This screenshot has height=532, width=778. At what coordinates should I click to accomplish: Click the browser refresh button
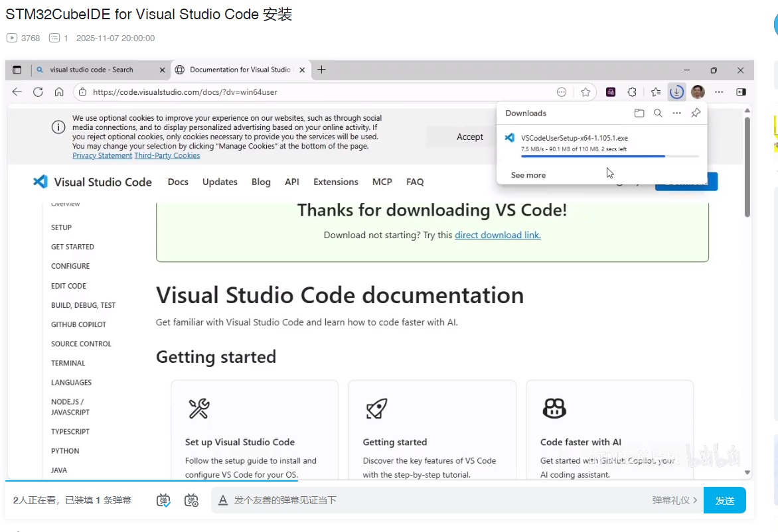click(x=38, y=92)
